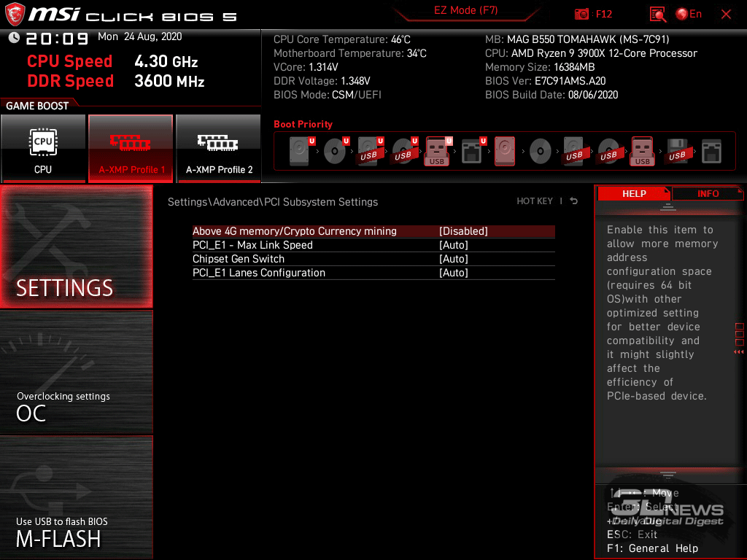Click the legacy optical disc boot icon

click(x=540, y=152)
